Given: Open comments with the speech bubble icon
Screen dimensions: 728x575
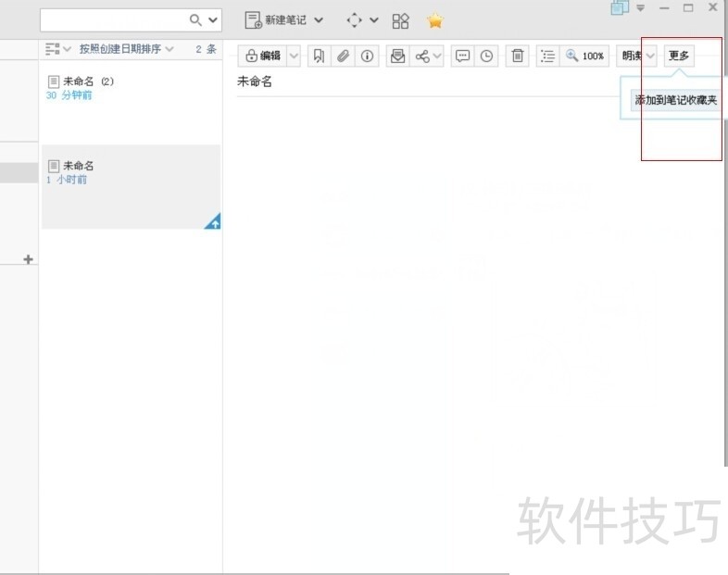Looking at the screenshot, I should point(462,56).
